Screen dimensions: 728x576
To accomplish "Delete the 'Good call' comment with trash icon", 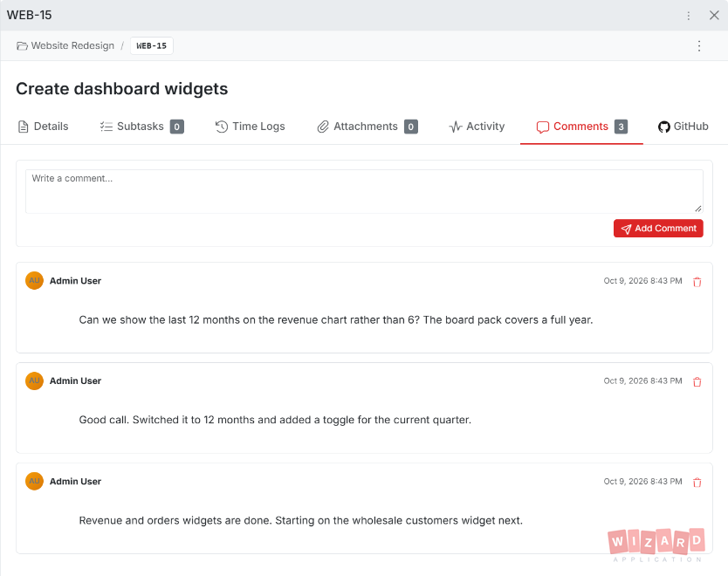I will pyautogui.click(x=697, y=382).
